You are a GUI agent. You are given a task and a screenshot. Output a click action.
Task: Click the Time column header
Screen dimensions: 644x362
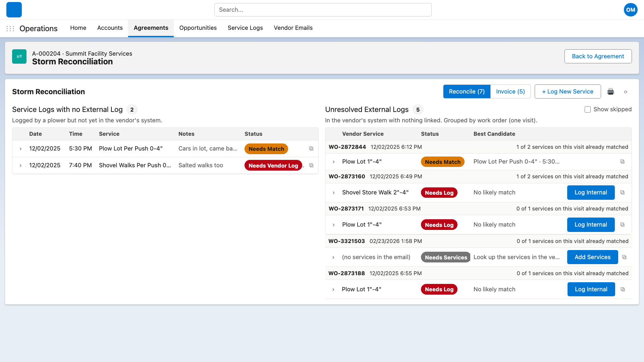point(76,134)
